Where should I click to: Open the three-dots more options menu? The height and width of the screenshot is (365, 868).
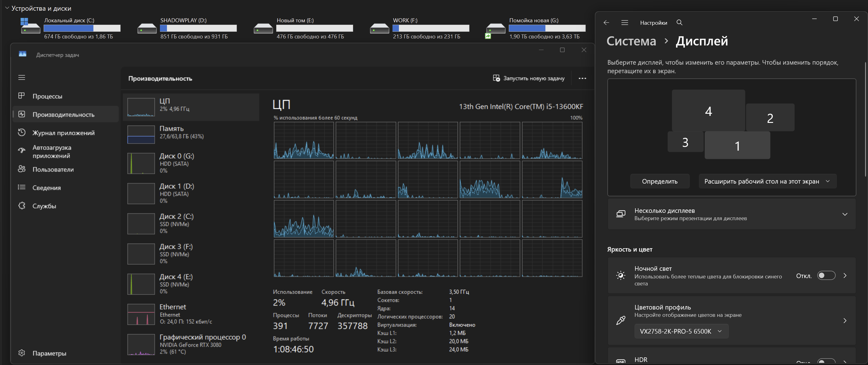tap(582, 78)
